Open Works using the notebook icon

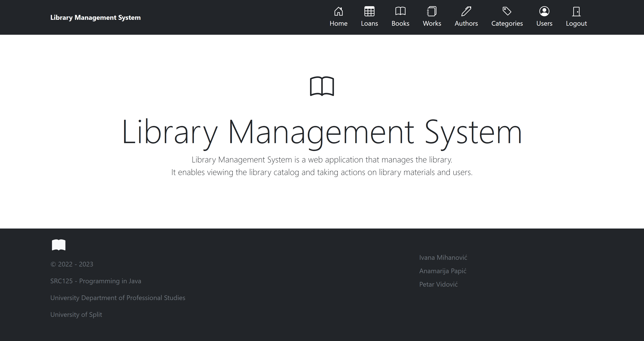coord(432,11)
